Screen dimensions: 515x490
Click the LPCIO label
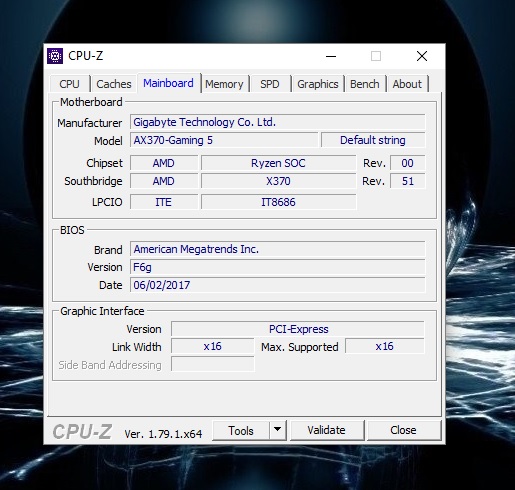coord(107,202)
